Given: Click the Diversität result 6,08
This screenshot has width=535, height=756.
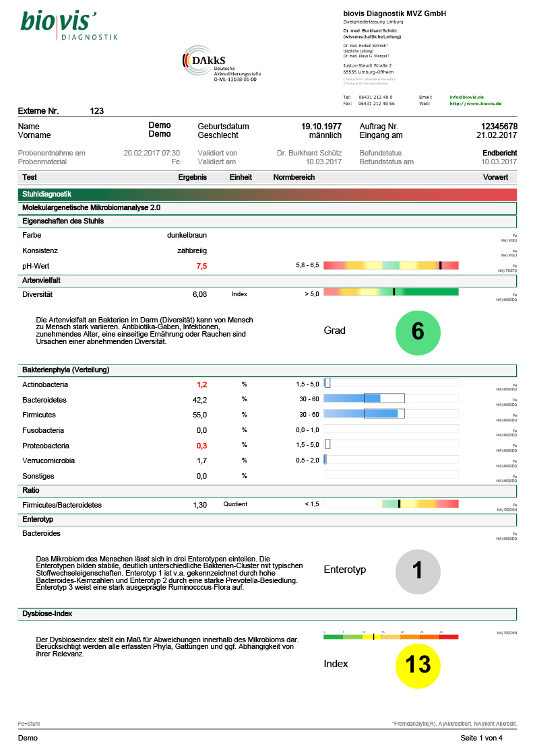Looking at the screenshot, I should pos(199,294).
